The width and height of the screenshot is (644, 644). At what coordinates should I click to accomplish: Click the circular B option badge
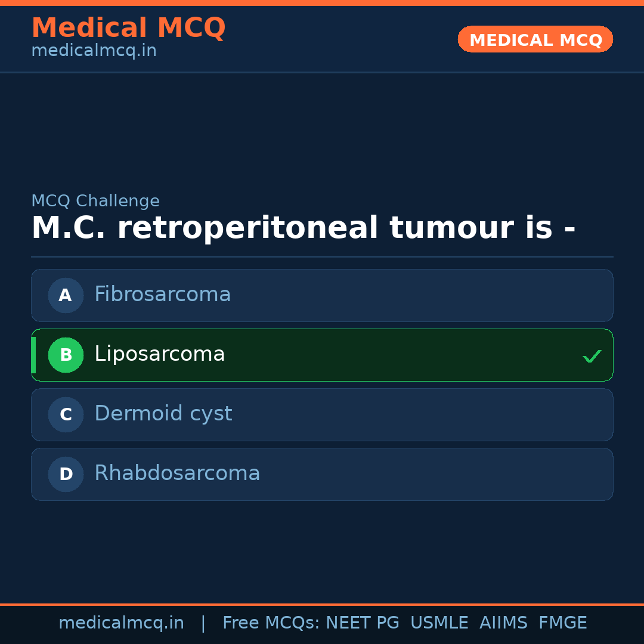point(66,355)
